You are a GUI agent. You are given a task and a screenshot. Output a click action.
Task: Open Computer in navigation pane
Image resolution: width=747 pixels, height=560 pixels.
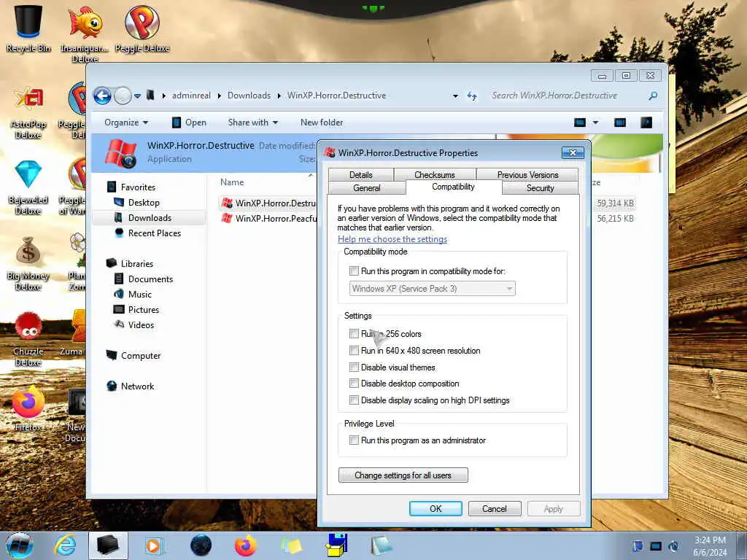tap(141, 356)
